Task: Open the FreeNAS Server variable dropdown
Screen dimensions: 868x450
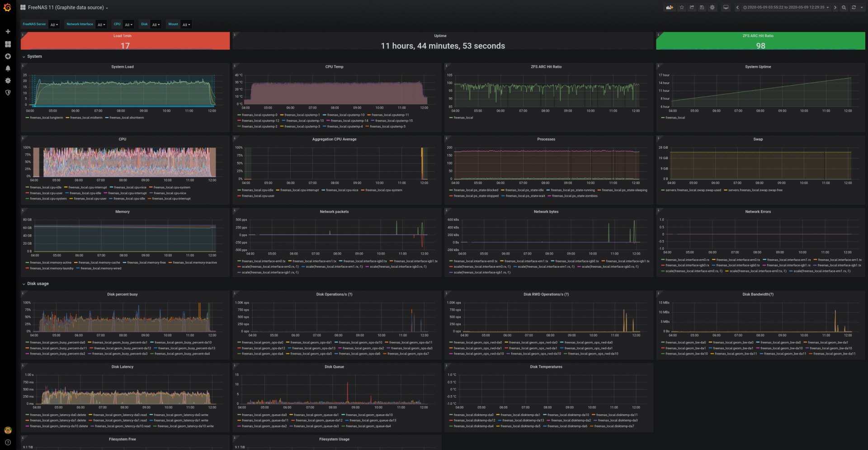Action: (54, 24)
